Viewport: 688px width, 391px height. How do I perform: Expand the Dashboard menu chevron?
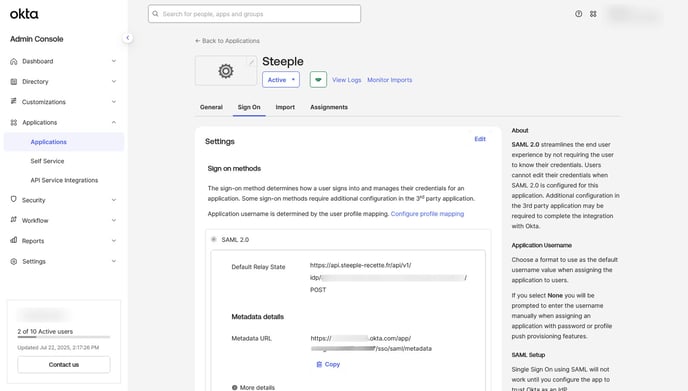click(114, 61)
